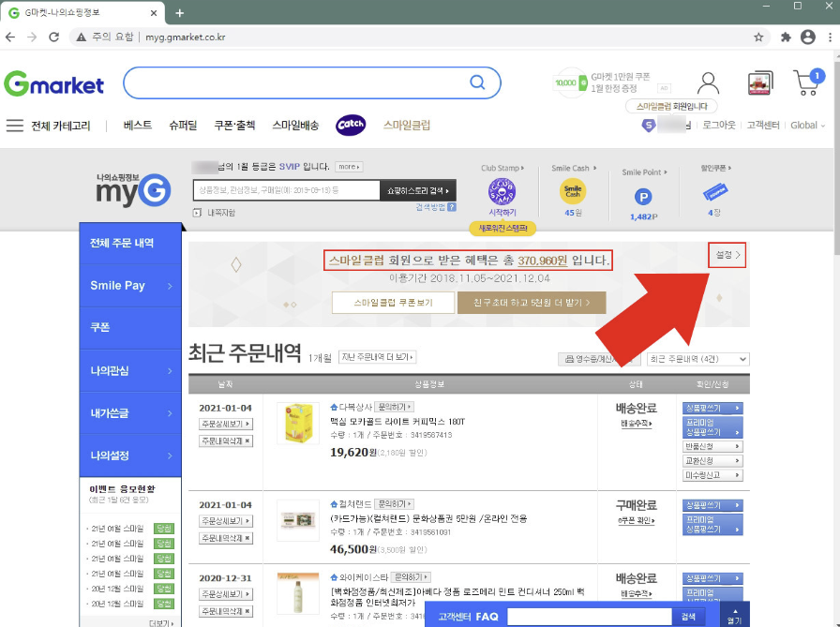Select the 베스트 menu item
Image resolution: width=840 pixels, height=627 pixels.
[138, 126]
